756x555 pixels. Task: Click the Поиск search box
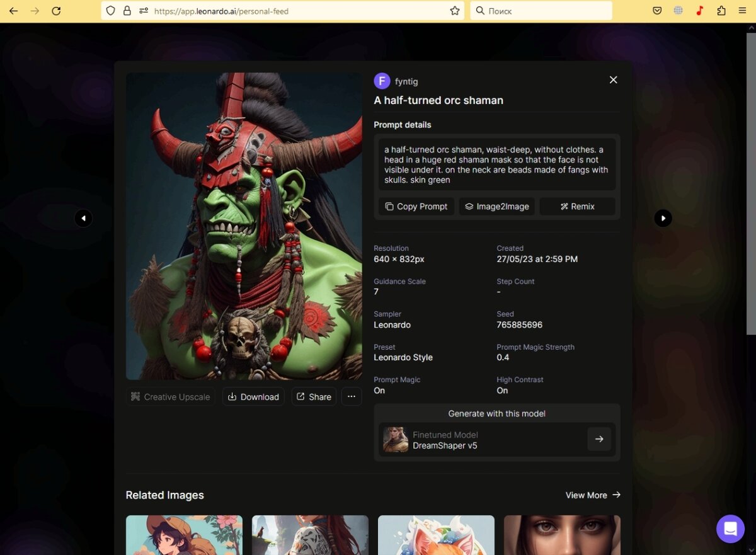pos(541,11)
